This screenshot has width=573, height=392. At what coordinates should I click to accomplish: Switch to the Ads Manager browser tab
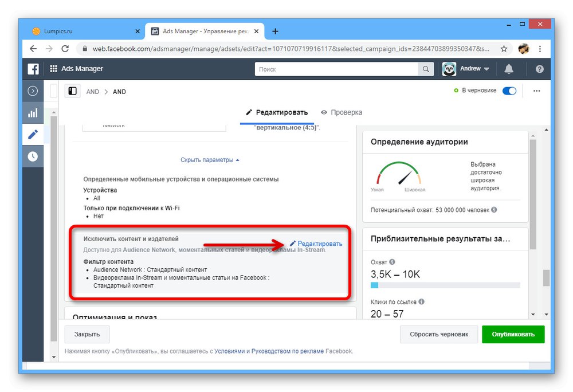(205, 32)
